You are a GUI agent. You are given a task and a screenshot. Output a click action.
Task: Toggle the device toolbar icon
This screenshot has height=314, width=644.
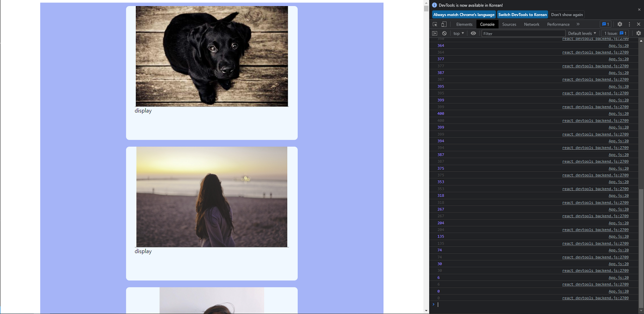point(444,24)
